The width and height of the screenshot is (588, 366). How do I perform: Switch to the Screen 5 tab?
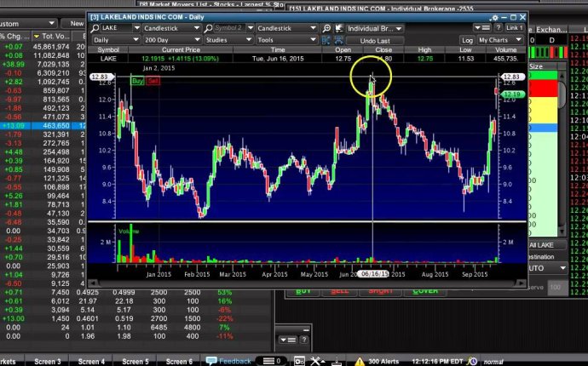135,361
